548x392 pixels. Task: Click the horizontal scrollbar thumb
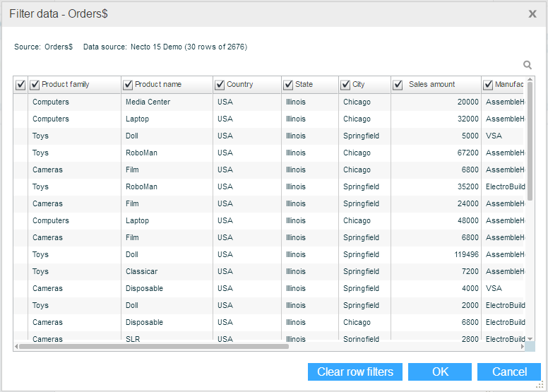[x=153, y=347]
